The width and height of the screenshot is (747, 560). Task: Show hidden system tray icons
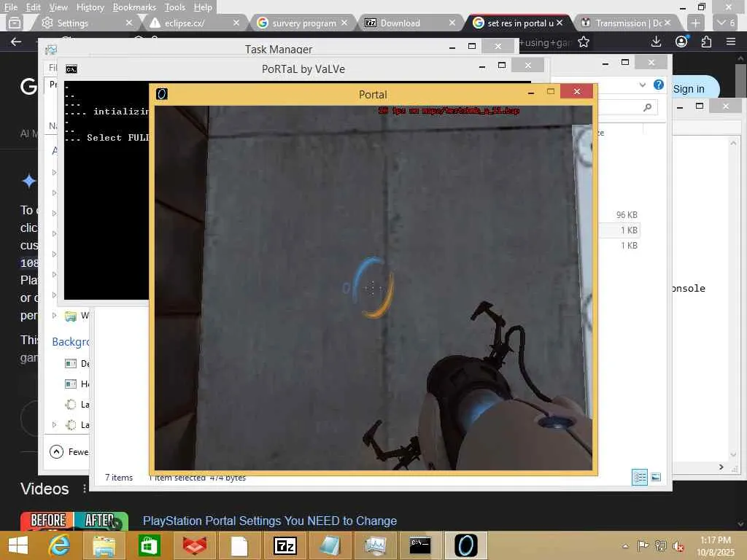(x=625, y=545)
